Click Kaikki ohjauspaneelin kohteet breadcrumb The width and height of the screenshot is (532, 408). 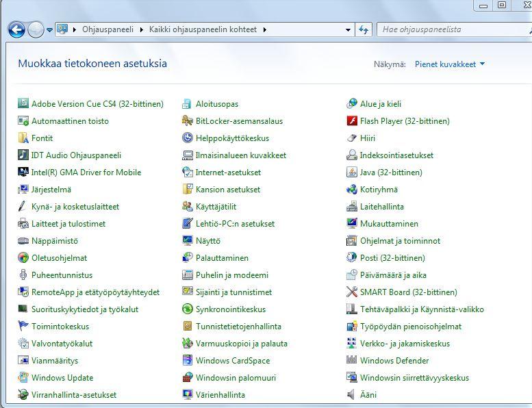pos(203,29)
